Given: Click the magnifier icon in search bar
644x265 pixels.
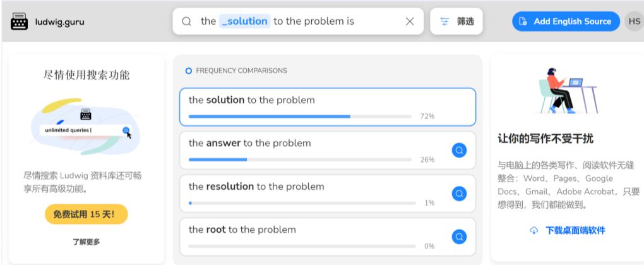Looking at the screenshot, I should click(187, 22).
